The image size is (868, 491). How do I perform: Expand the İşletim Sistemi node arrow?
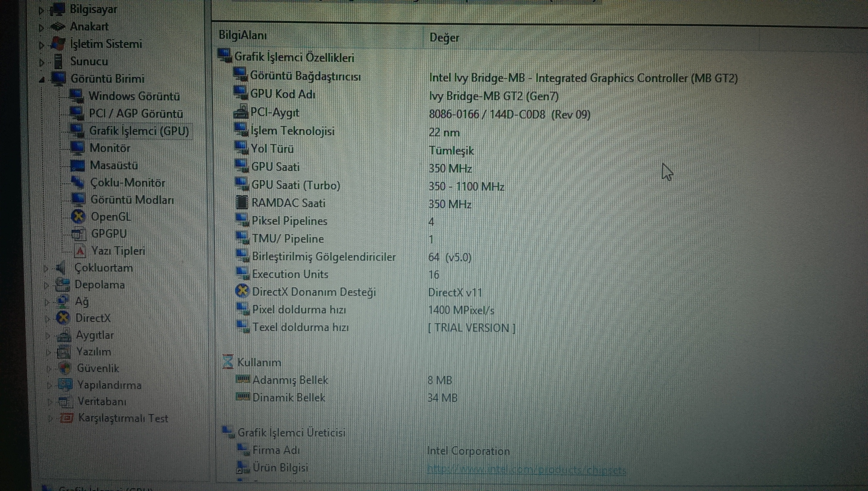pyautogui.click(x=41, y=45)
